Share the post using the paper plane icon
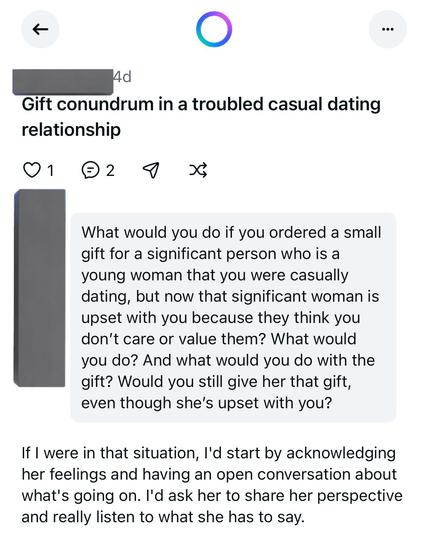Image resolution: width=428 pixels, height=538 pixels. [x=151, y=170]
